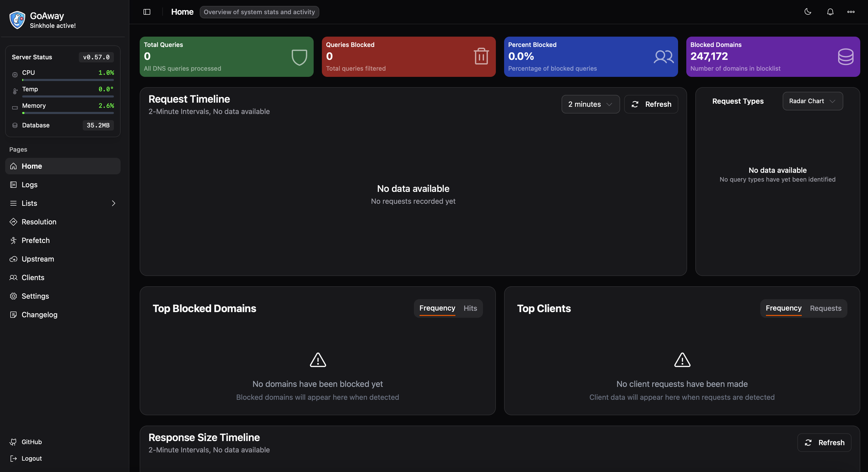Screen dimensions: 868x472
Task: Select Frequency tab in Top Blocked Domains
Action: point(437,308)
